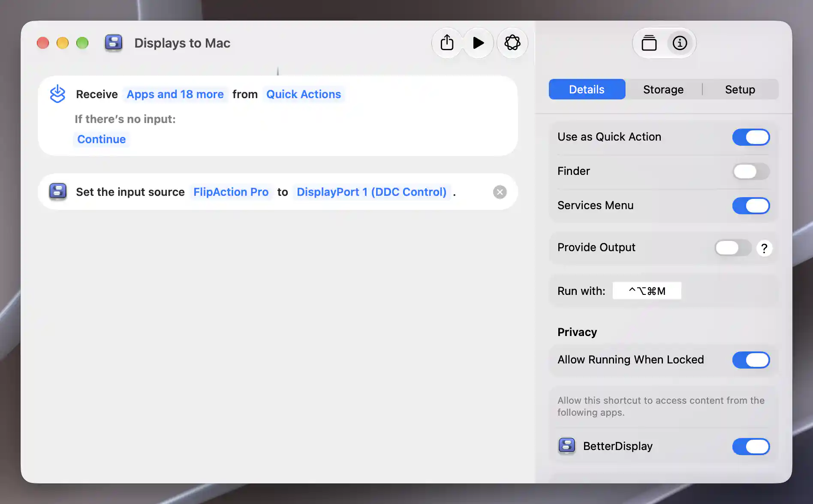Switch to the Setup tab
813x504 pixels.
740,89
